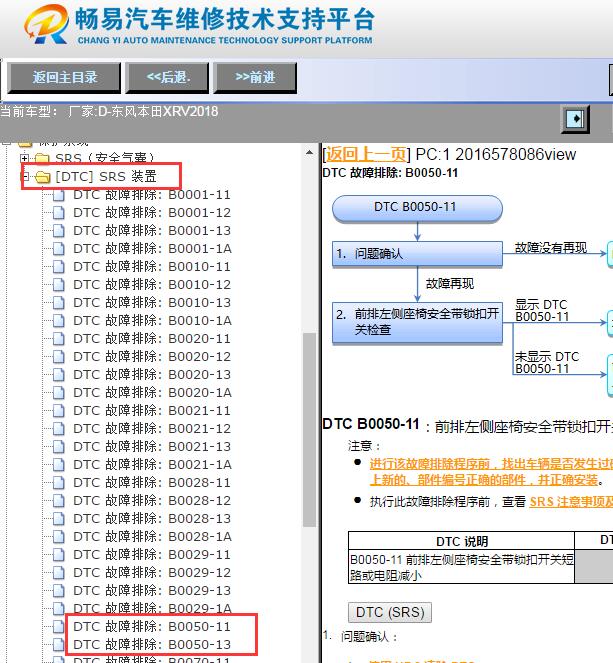
Task: Open document icon for B0020-1A
Action: pyautogui.click(x=59, y=392)
